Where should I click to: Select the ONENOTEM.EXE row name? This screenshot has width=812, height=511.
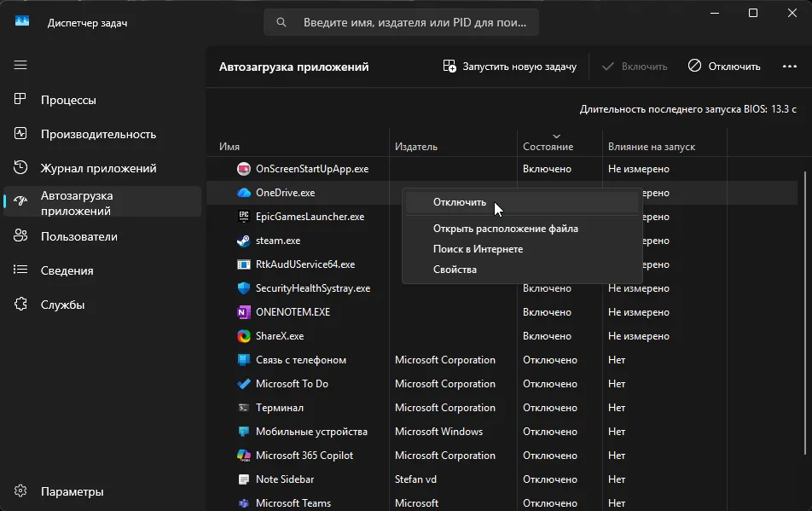(x=293, y=312)
